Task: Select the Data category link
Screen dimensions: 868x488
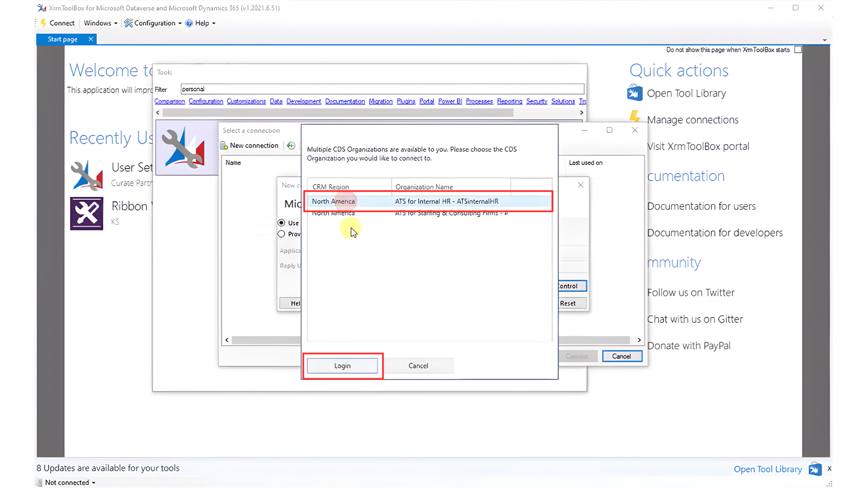Action: (x=276, y=101)
